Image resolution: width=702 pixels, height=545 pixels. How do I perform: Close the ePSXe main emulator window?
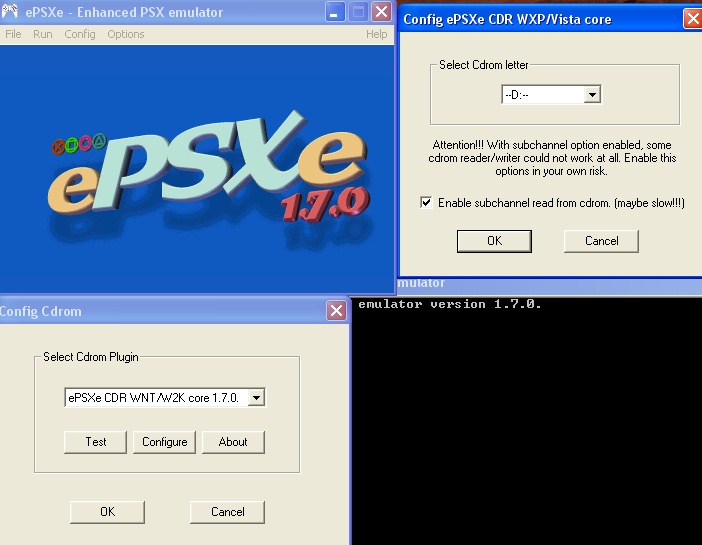click(382, 12)
